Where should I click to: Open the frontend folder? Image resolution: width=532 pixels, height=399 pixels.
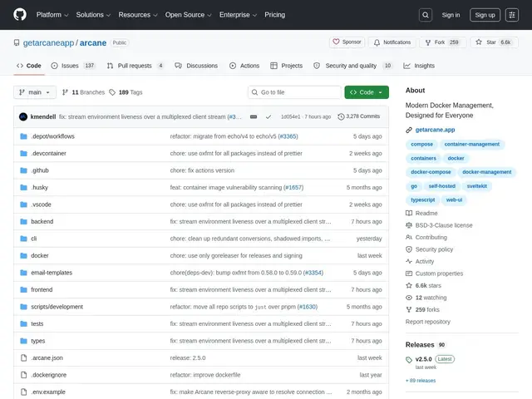click(42, 289)
